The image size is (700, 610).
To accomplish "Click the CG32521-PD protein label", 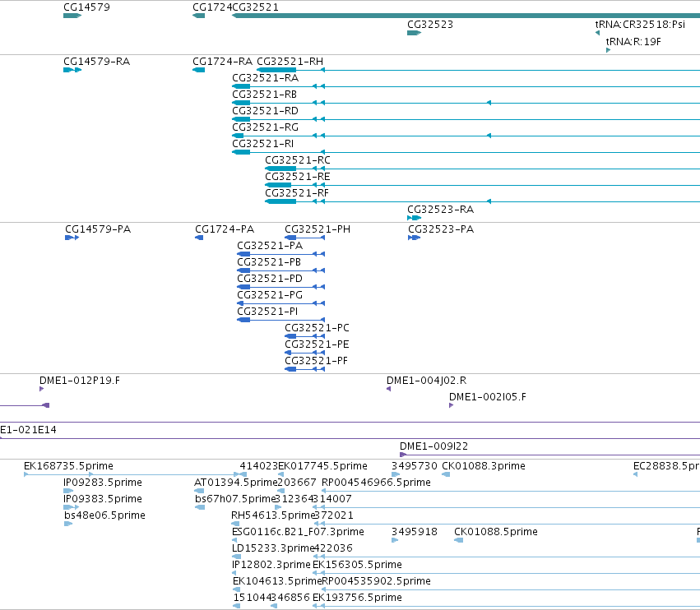I will coord(270,279).
